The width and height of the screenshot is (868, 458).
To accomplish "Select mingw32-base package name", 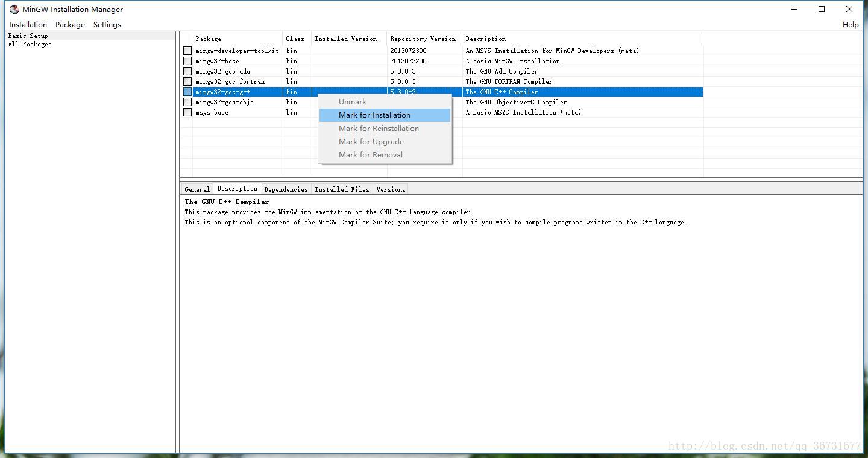I will coord(217,61).
